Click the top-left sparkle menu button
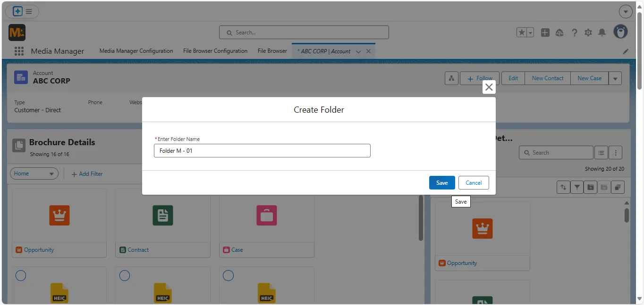644x305 pixels. [22, 11]
